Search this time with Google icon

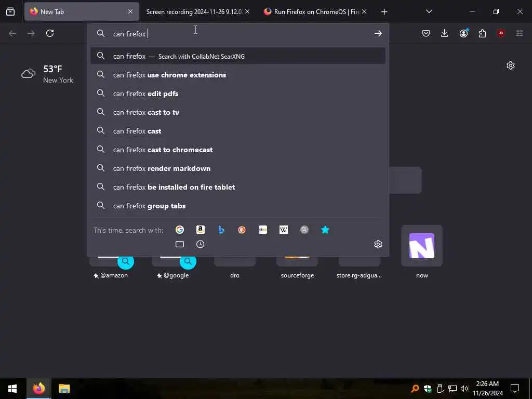tap(179, 230)
